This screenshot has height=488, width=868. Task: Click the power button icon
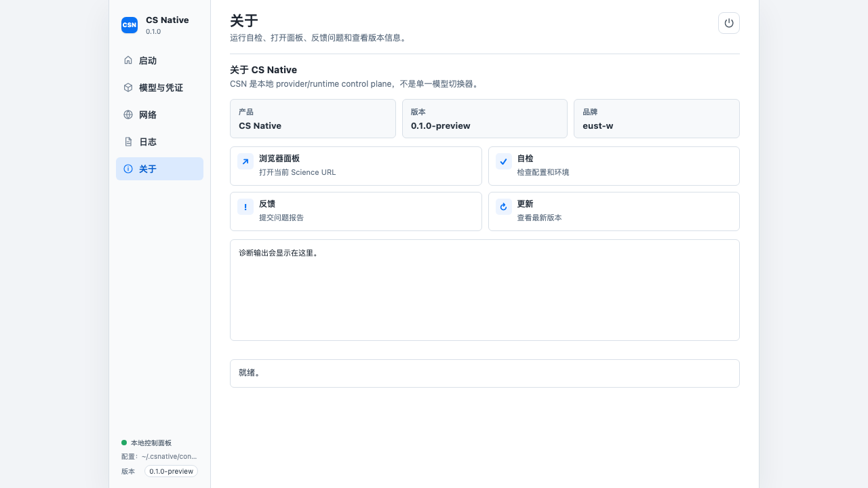(x=729, y=23)
